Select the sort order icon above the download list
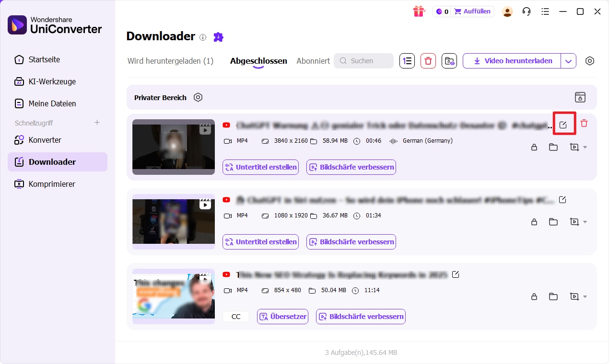Image resolution: width=609 pixels, height=364 pixels. coord(407,61)
